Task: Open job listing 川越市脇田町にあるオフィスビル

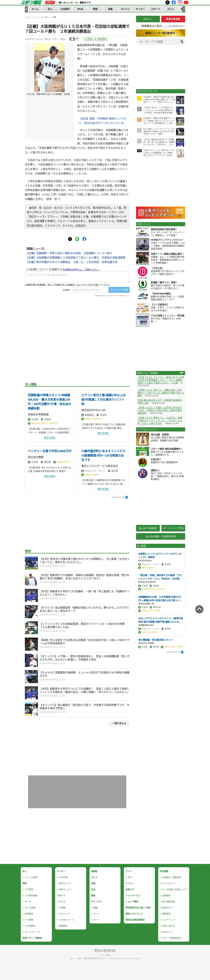Action: tap(103, 455)
